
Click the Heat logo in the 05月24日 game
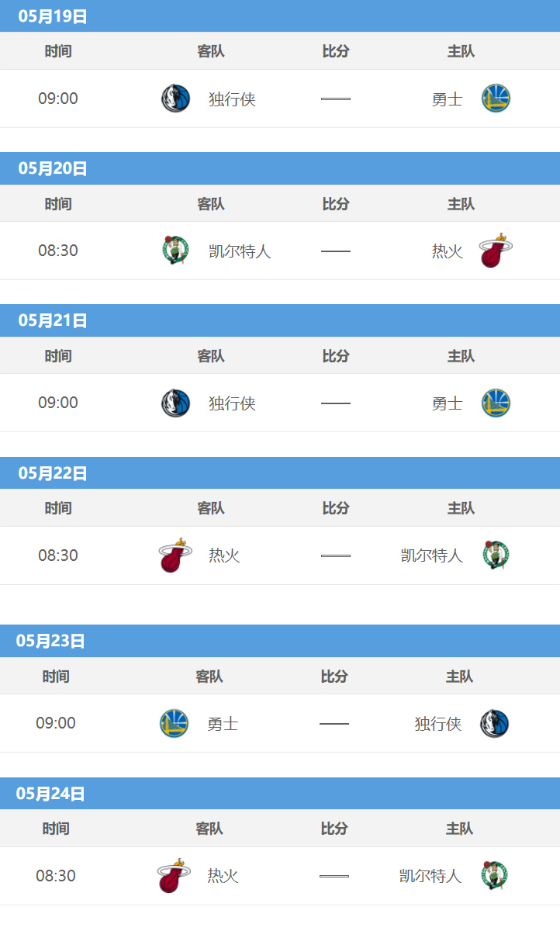[174, 875]
